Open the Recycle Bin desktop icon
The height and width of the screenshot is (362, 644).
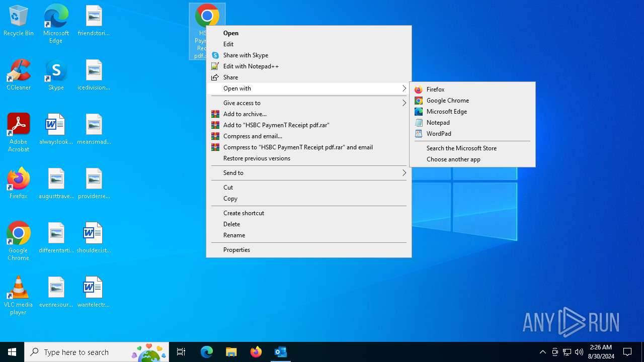19,21
